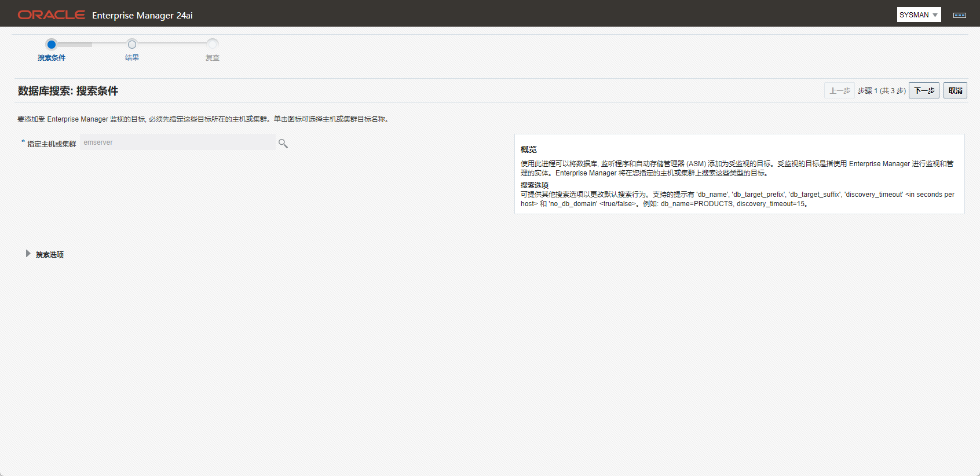Open the host search magnifier icon
980x476 pixels.
click(x=283, y=143)
